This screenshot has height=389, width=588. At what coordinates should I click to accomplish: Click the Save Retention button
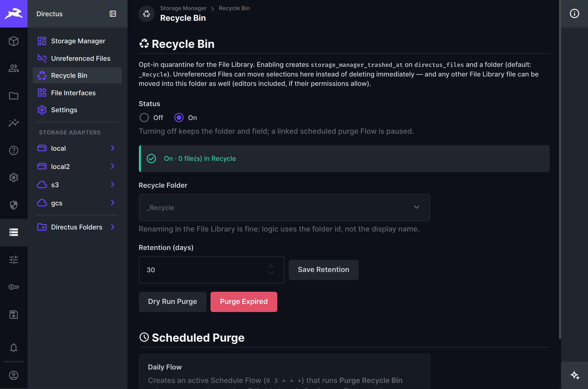pyautogui.click(x=323, y=270)
